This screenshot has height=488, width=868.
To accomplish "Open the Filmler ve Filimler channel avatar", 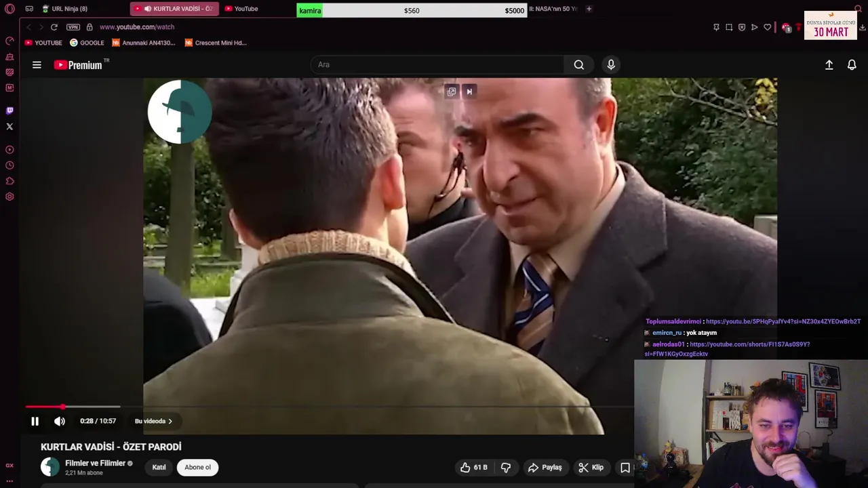I will (50, 467).
